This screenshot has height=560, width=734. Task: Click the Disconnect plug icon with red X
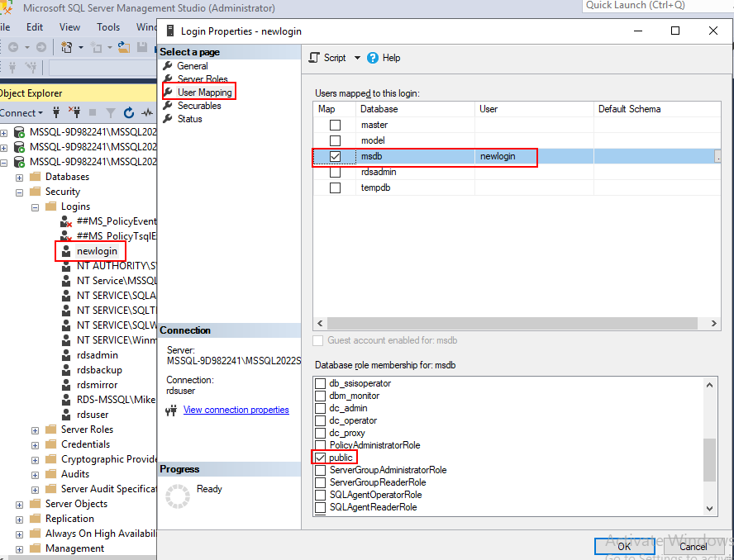[x=74, y=112]
